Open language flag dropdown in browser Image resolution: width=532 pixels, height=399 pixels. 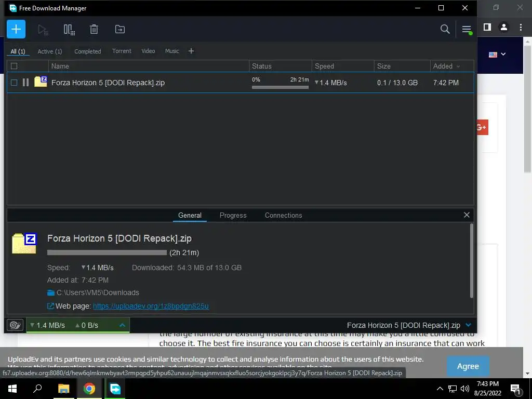[497, 54]
